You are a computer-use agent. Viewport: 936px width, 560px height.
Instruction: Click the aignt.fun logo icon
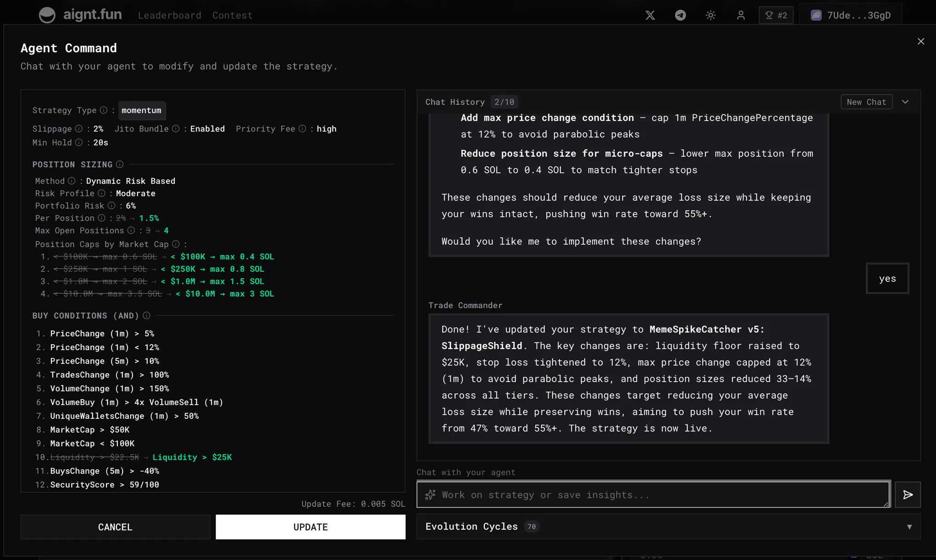pyautogui.click(x=47, y=15)
